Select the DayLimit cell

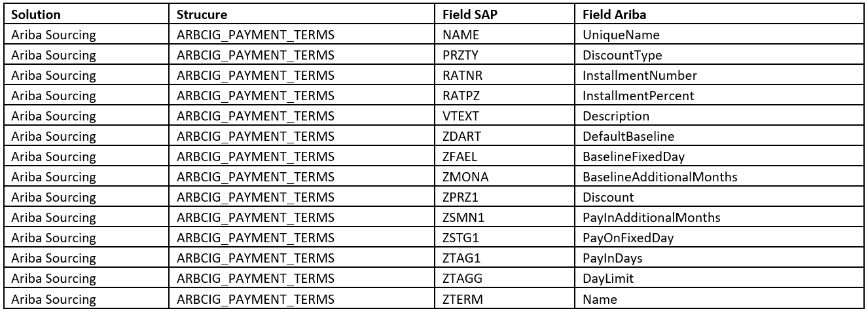tap(721, 279)
